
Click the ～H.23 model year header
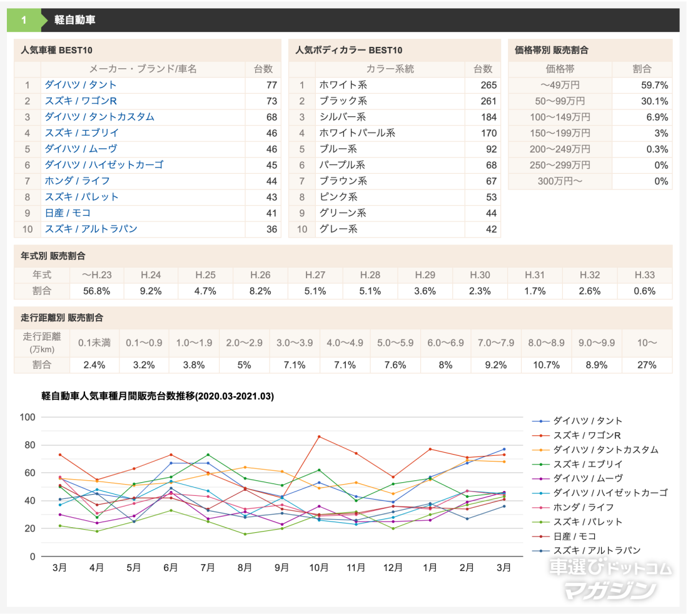(x=97, y=275)
